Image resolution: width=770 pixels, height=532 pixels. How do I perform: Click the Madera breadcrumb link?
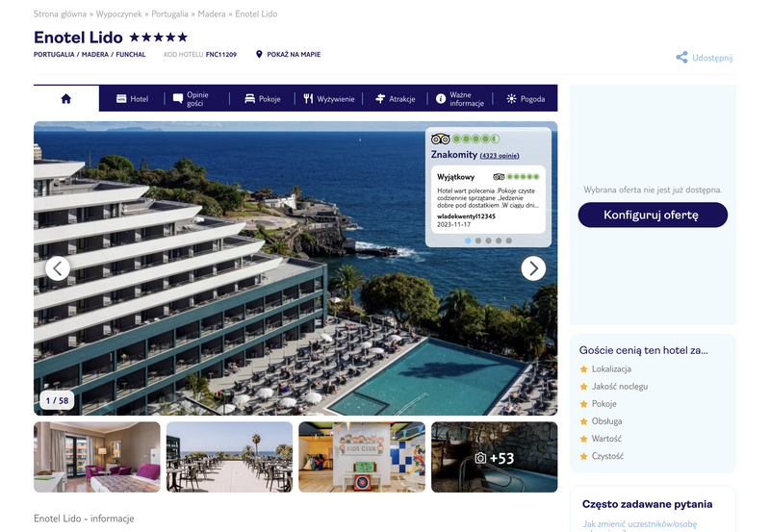[x=212, y=13]
